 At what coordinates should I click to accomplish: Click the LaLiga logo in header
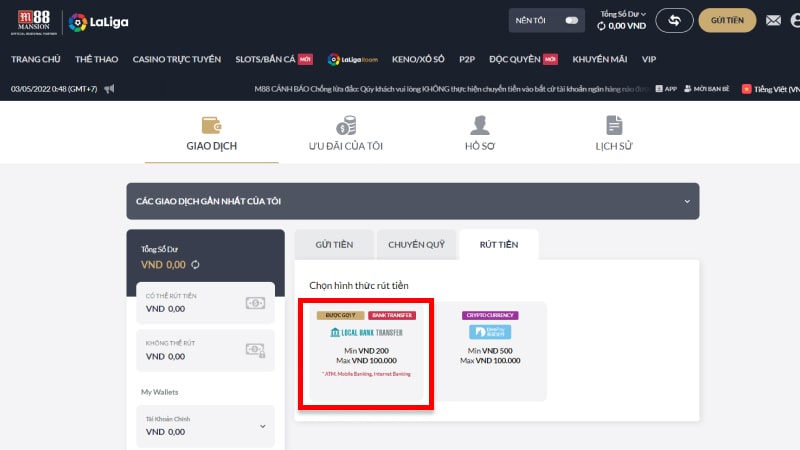coord(98,22)
